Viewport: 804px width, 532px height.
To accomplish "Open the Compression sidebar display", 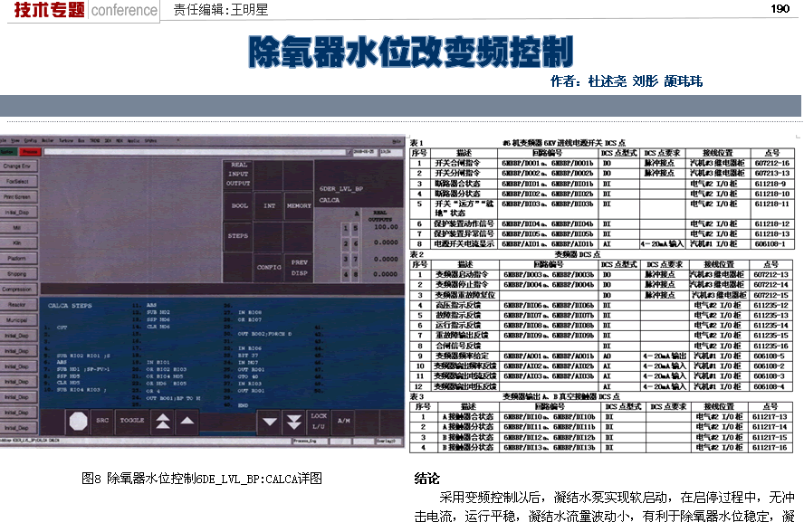I will click(x=18, y=289).
